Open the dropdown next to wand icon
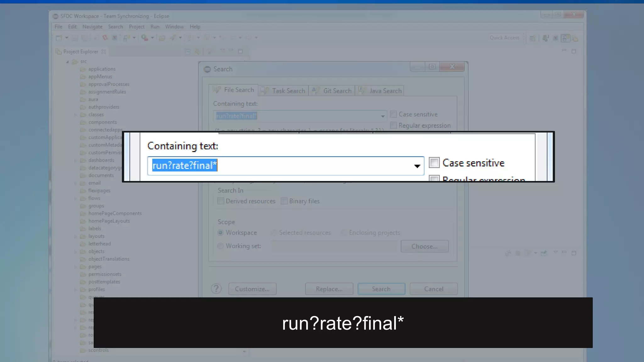Viewport: 644px width, 362px height. 180,38
